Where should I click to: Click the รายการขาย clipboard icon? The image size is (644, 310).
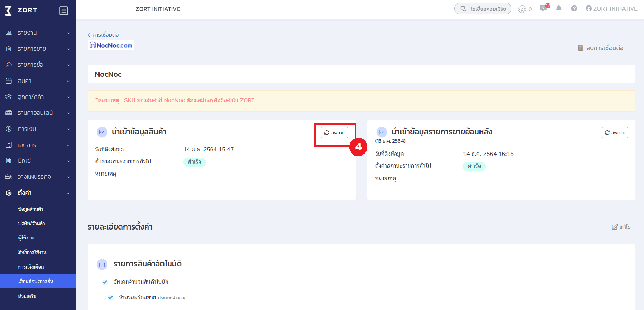tap(9, 49)
